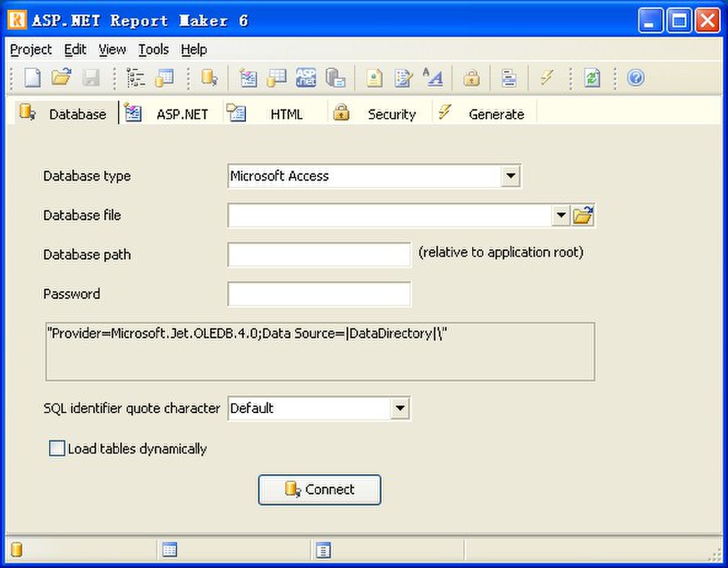Open font settings with the letter A icon

click(x=432, y=77)
